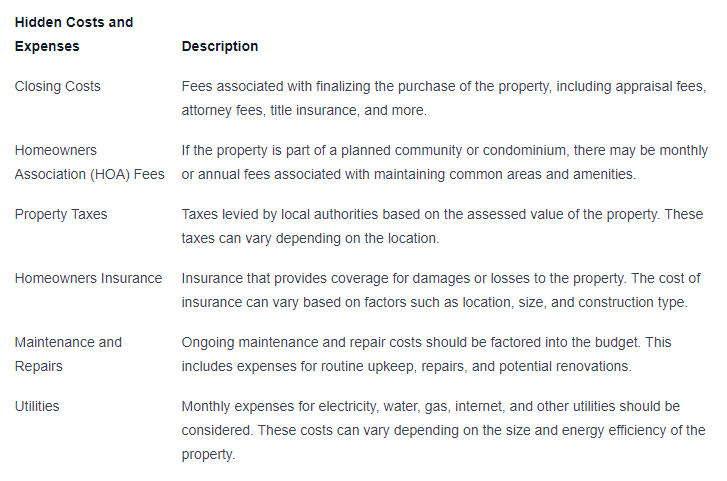Click the Utilities description paragraph
The image size is (727, 481).
[443, 430]
